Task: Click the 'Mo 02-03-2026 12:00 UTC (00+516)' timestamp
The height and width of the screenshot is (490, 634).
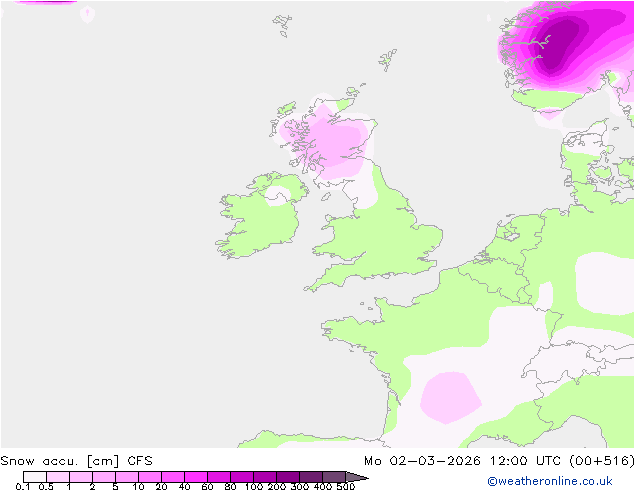Action: (499, 461)
